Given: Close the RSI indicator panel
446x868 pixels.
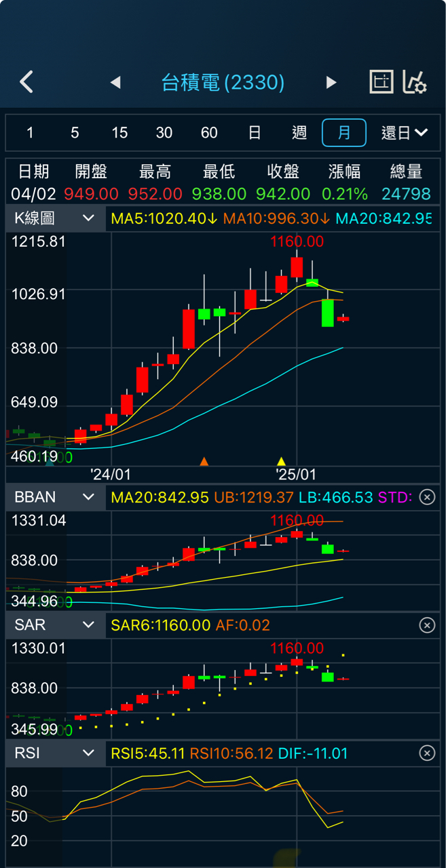Looking at the screenshot, I should [x=427, y=753].
